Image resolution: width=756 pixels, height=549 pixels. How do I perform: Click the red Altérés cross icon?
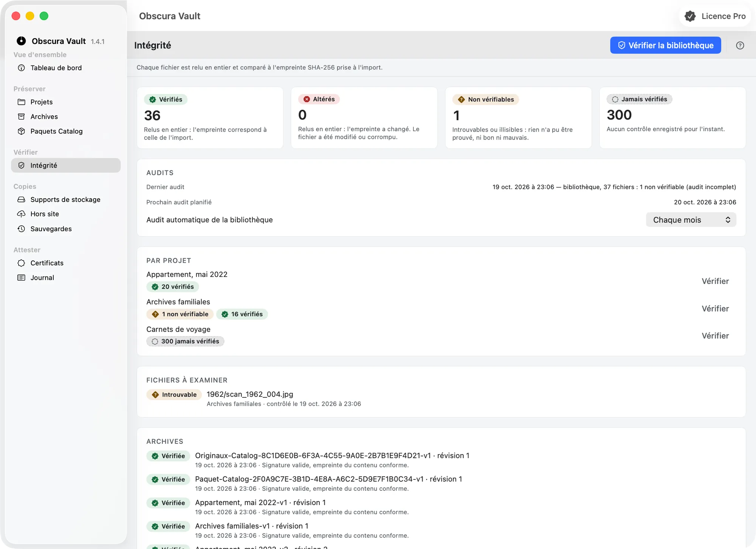pyautogui.click(x=307, y=99)
